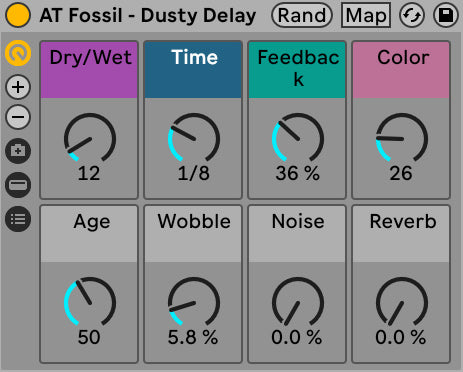Click the Noise value 0.0 %
The height and width of the screenshot is (372, 463).
pyautogui.click(x=297, y=337)
